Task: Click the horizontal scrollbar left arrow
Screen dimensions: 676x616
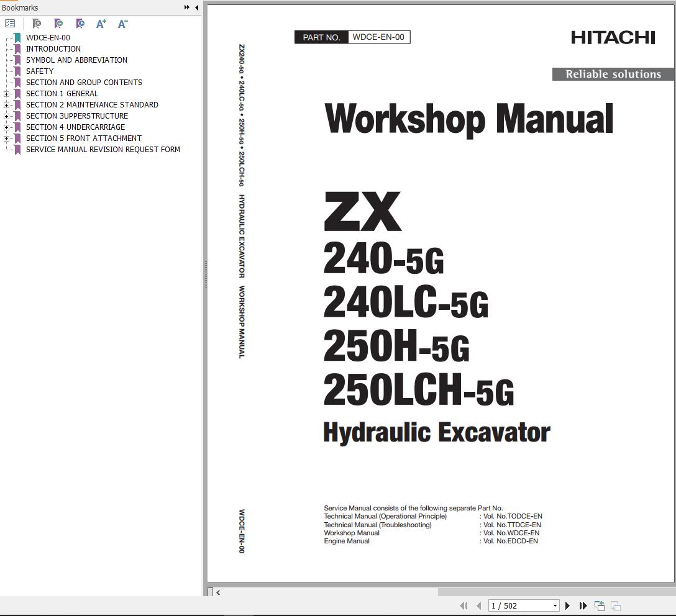Action: coord(218,592)
